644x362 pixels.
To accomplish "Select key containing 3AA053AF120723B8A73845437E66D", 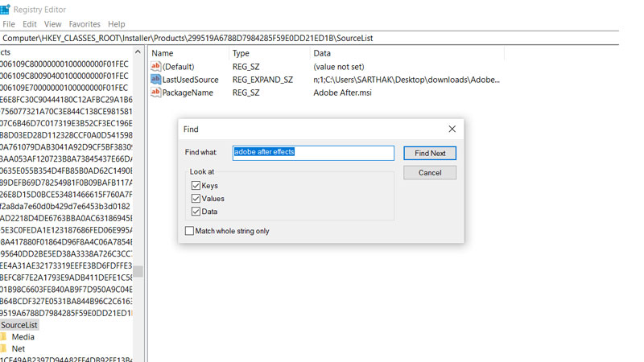I will tap(66, 158).
